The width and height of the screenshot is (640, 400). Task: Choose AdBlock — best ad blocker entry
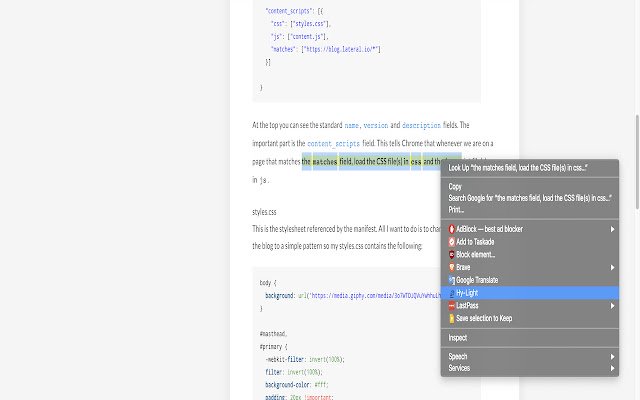530,229
